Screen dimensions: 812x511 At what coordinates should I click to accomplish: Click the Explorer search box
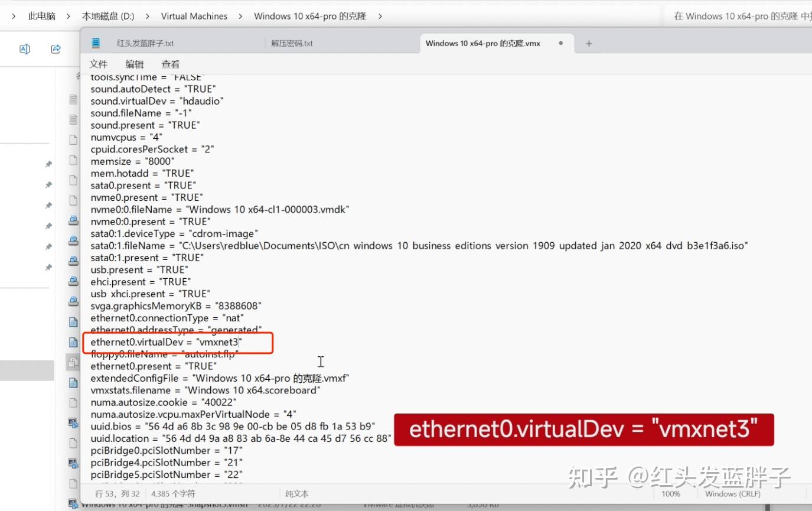(738, 16)
